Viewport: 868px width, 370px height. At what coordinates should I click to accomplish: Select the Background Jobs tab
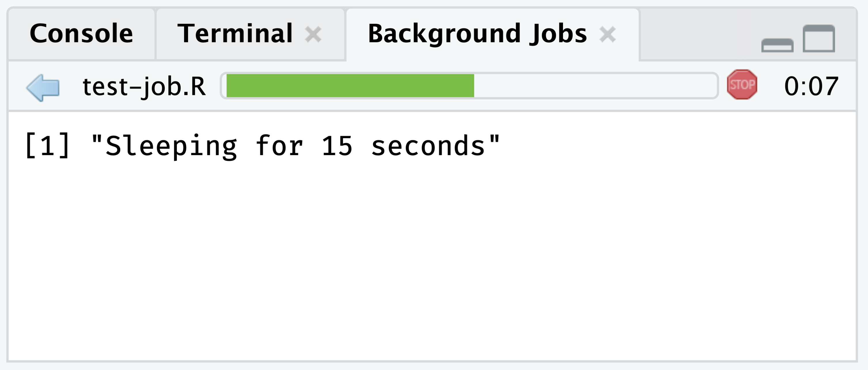click(x=477, y=34)
